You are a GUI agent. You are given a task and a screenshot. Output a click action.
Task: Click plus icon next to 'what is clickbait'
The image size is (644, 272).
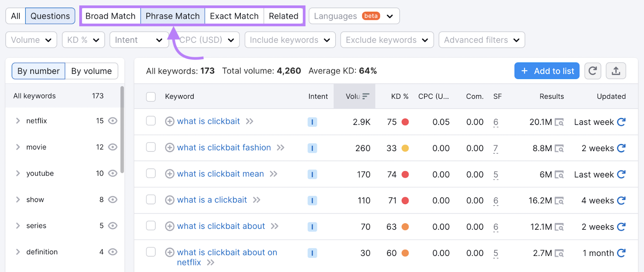click(x=169, y=121)
